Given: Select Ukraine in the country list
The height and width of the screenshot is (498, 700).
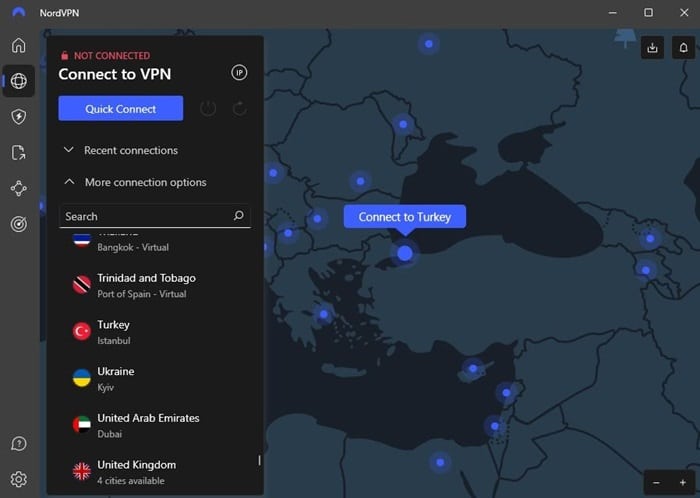Looking at the screenshot, I should [154, 378].
